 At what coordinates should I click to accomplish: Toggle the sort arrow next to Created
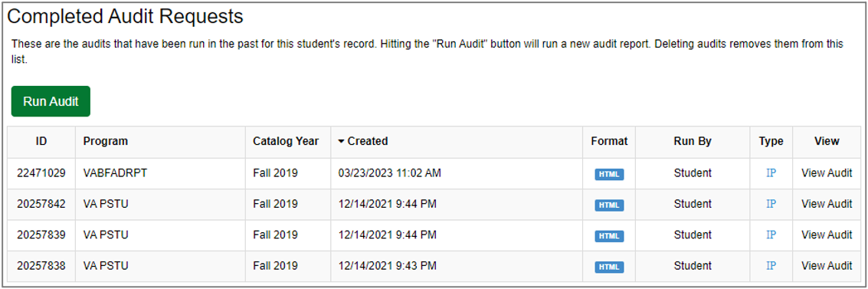coord(341,142)
